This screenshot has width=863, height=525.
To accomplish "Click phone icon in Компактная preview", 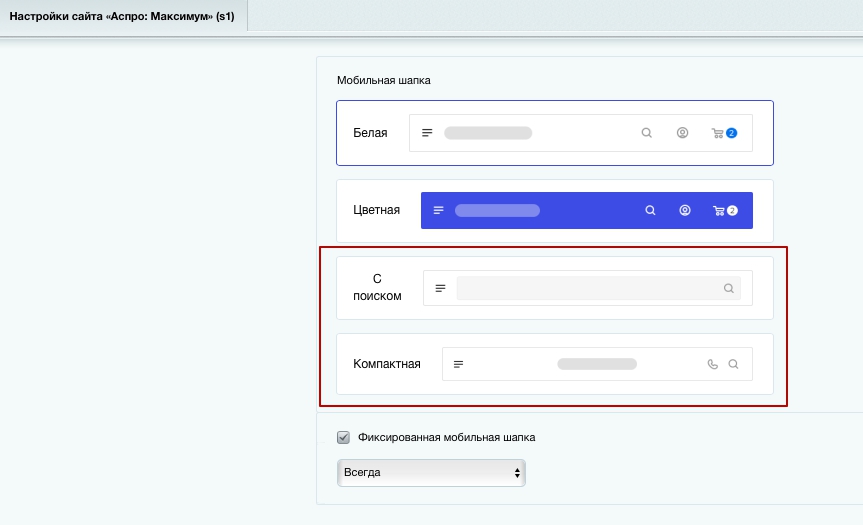I will [713, 364].
